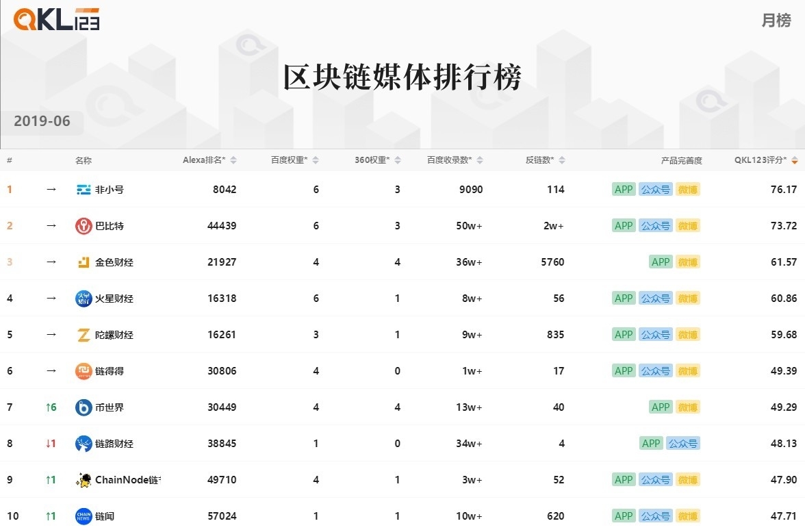Screen dimensions: 805x532
Task: Open the 币世界 name link
Action: 110,407
